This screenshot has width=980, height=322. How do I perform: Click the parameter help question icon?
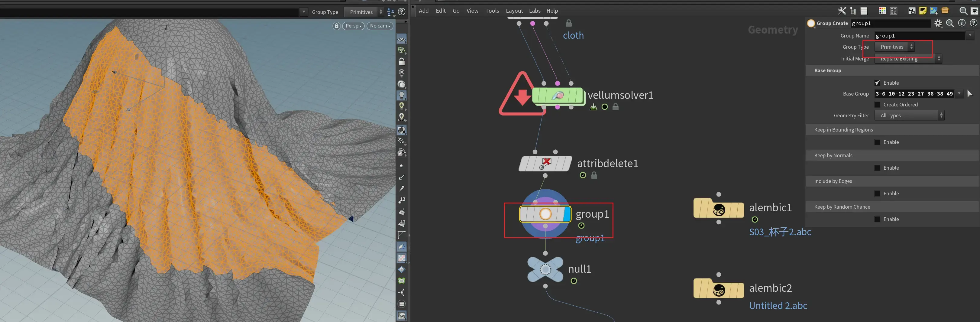973,23
